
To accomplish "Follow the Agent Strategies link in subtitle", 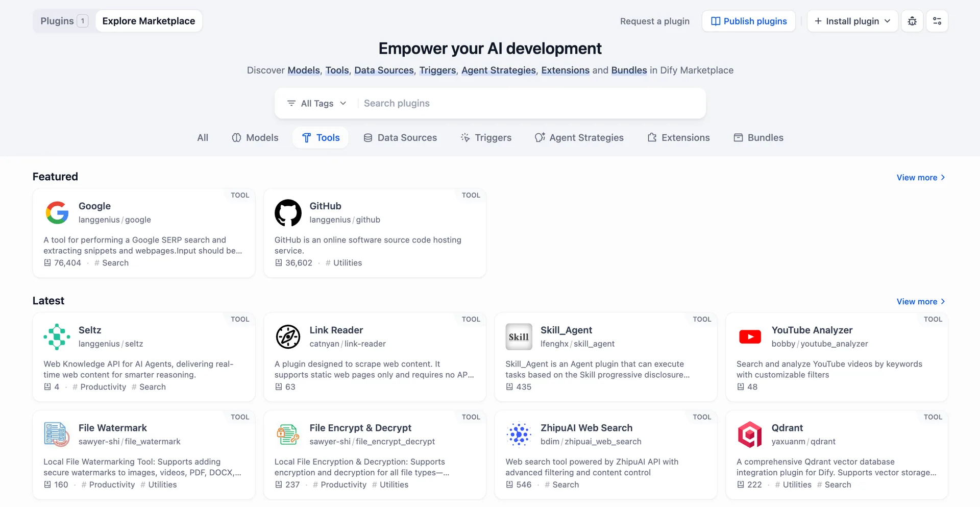I will click(x=499, y=70).
